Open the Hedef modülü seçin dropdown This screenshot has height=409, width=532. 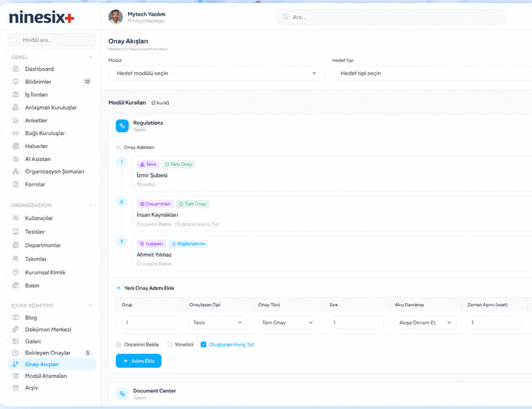tap(217, 73)
